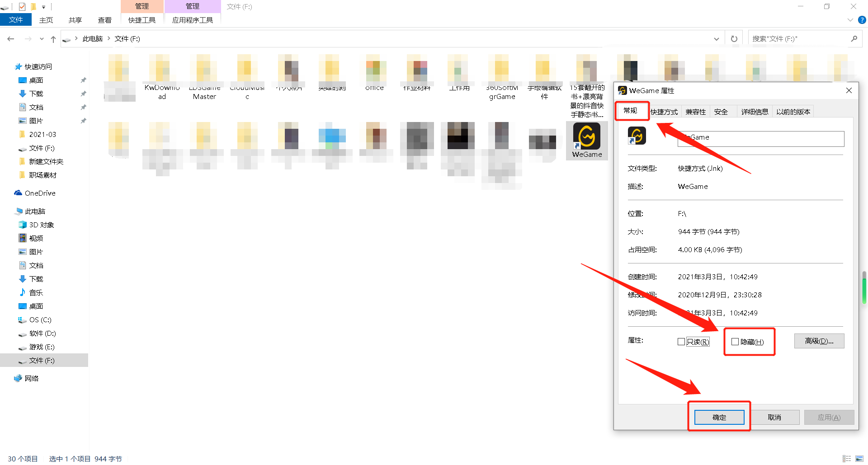Select the office folder
Screen dimensions: 868x465
click(x=375, y=73)
